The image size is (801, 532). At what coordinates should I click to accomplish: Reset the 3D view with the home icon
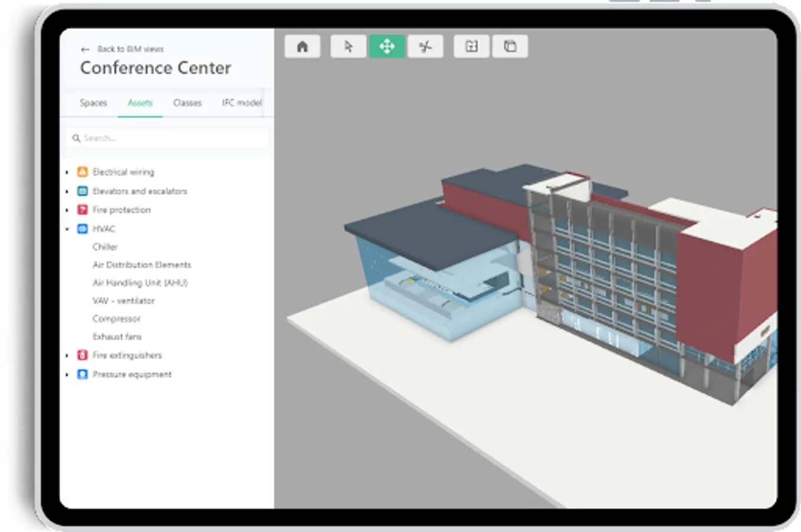(302, 46)
